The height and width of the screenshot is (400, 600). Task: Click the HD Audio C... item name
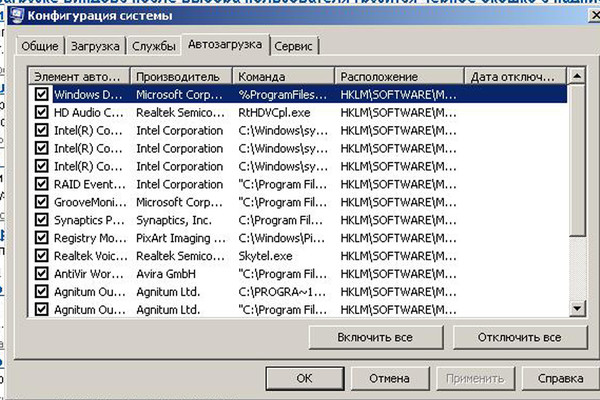(88, 113)
